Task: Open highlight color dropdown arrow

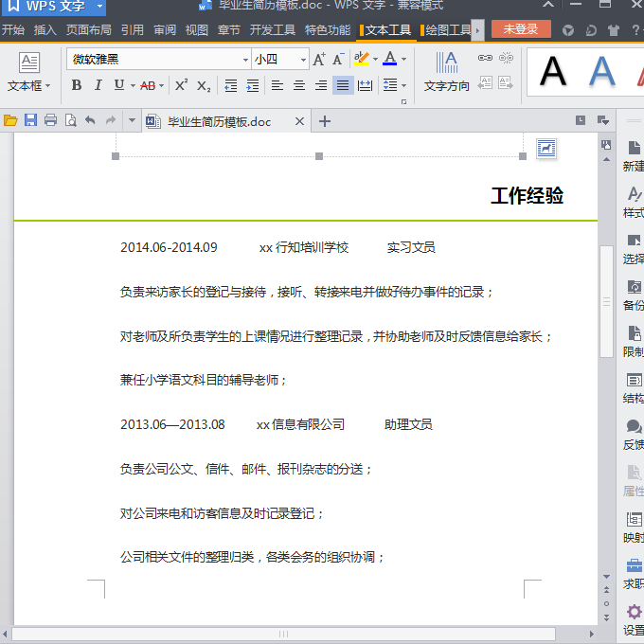Action: click(375, 59)
